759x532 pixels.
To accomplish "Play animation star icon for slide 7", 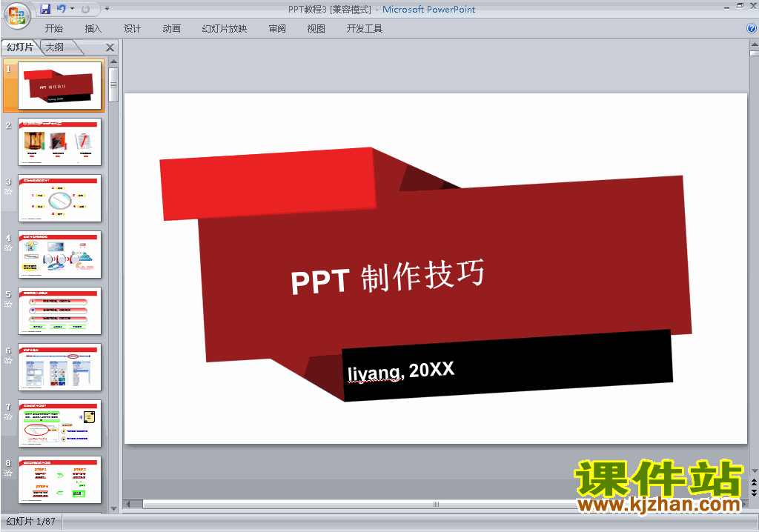I will [8, 417].
